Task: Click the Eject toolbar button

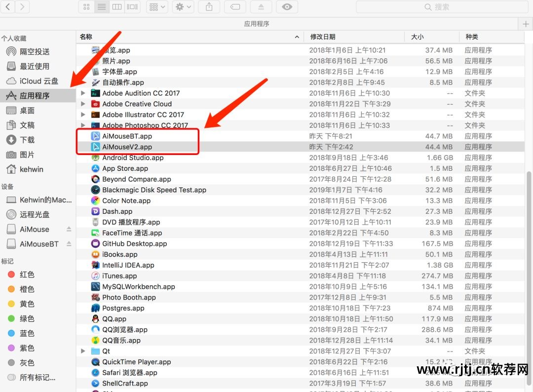Action: (261, 7)
